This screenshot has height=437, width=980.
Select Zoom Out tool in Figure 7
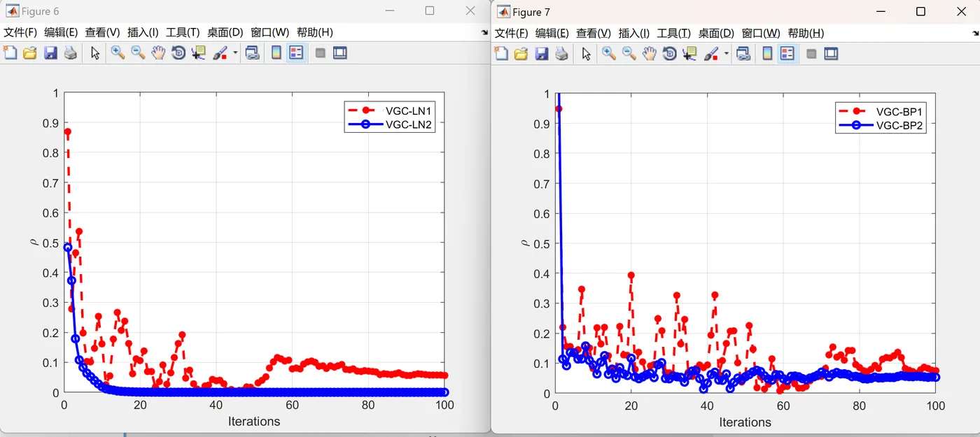629,53
